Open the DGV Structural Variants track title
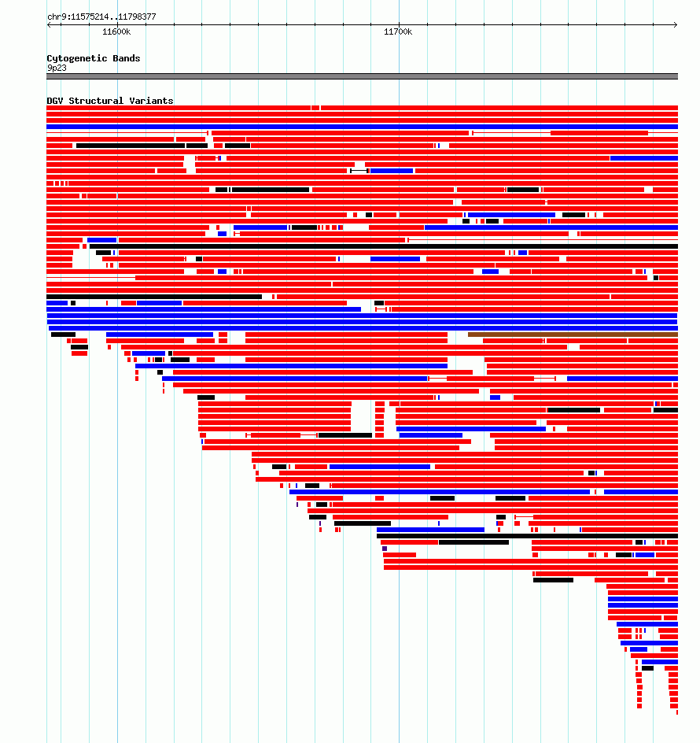This screenshot has width=700, height=743. [x=110, y=101]
